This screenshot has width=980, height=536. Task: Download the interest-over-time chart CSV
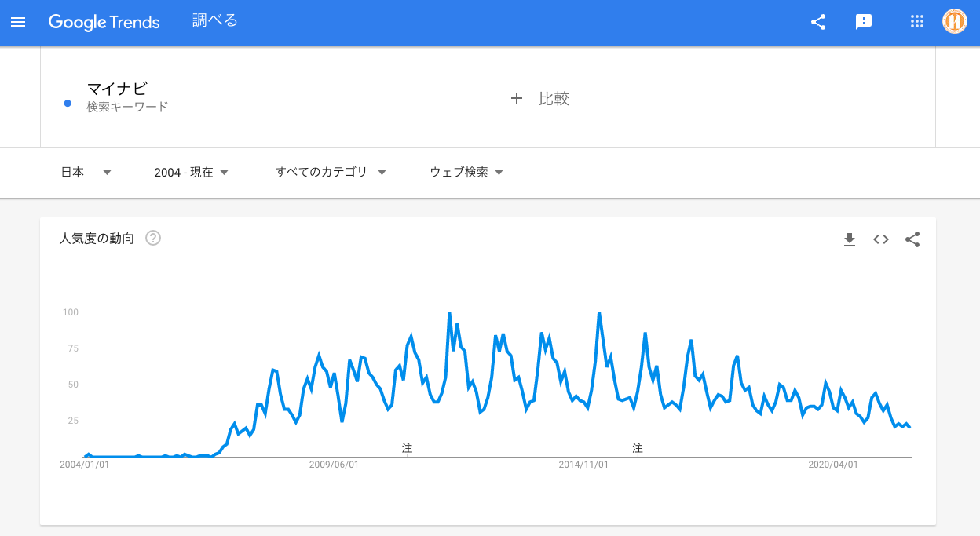point(849,239)
